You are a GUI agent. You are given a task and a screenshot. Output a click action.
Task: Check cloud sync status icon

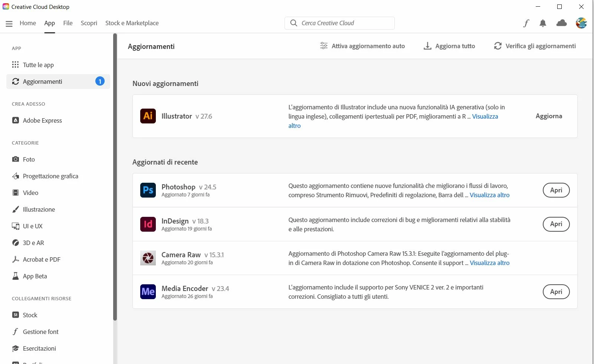click(x=562, y=23)
